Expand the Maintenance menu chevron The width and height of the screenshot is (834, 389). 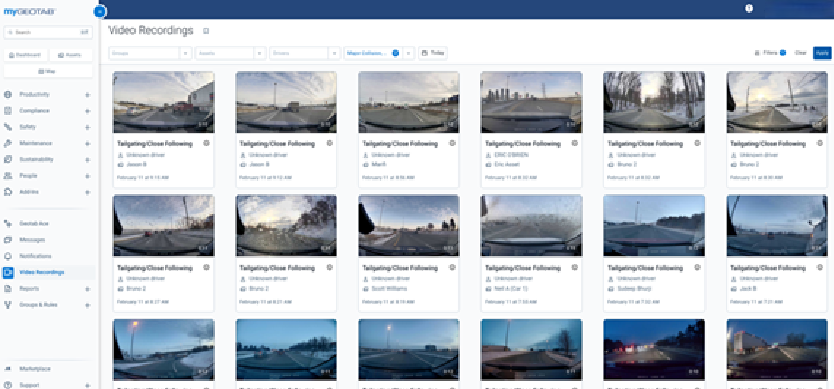pyautogui.click(x=87, y=143)
